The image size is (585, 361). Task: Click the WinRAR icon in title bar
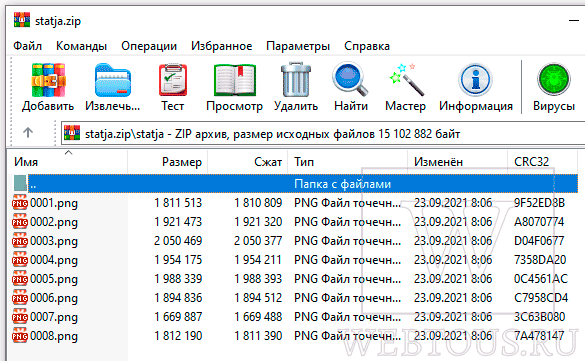tap(22, 20)
